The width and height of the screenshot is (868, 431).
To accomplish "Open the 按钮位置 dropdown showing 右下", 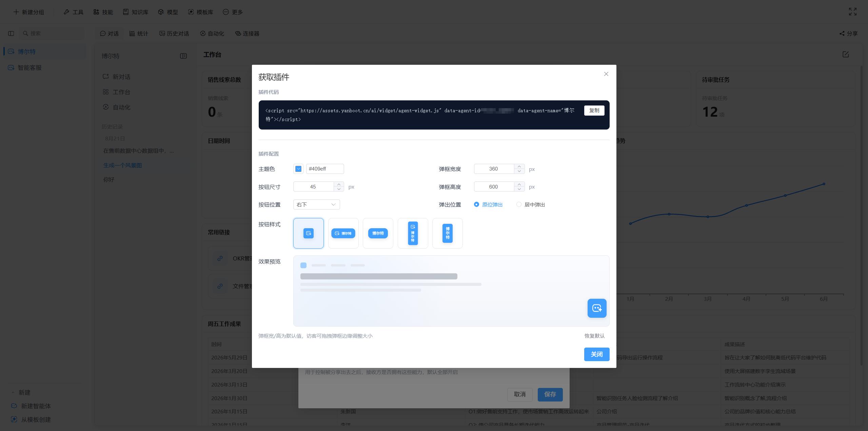I will coord(316,204).
